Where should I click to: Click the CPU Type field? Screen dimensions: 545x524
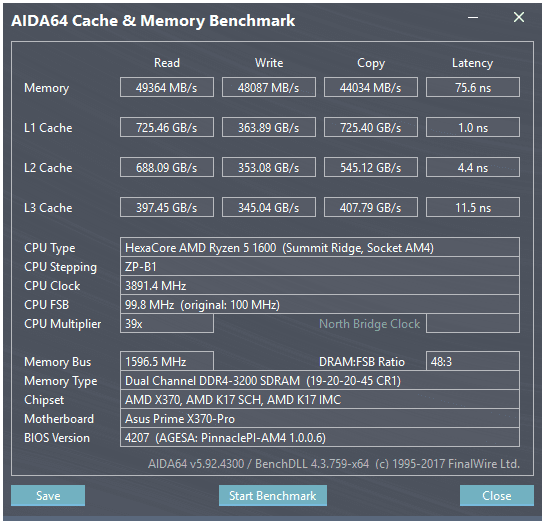coord(320,247)
